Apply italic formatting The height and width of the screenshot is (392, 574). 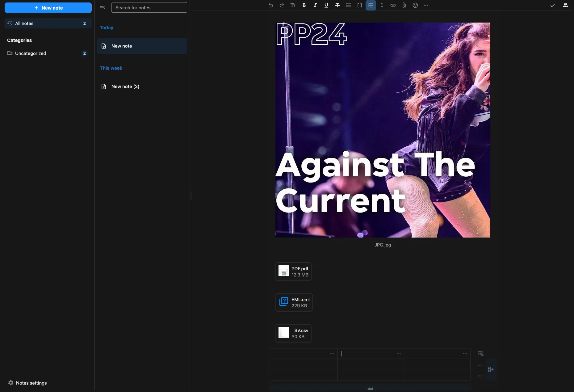tap(315, 5)
